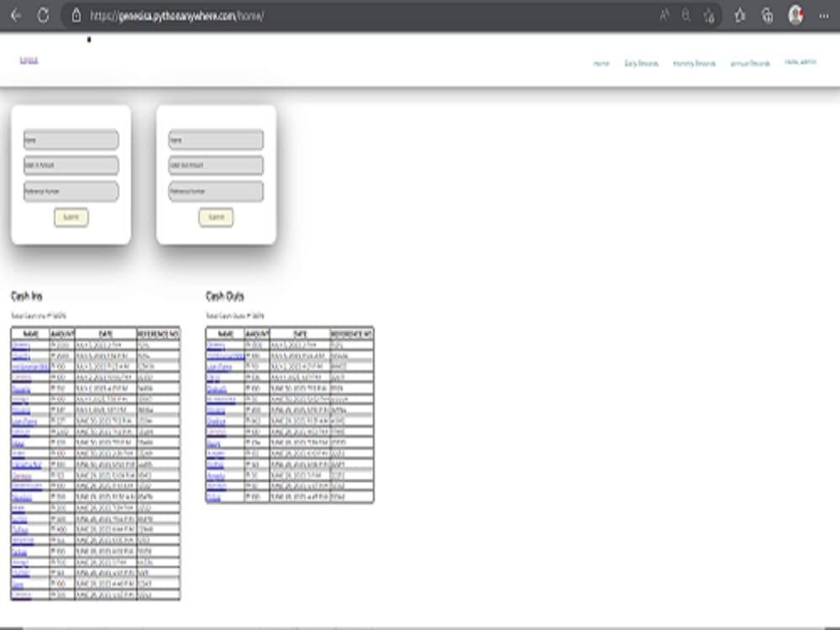Viewport: 840px width, 630px height.
Task: Focus the Cash Out Amount field
Action: click(x=216, y=165)
